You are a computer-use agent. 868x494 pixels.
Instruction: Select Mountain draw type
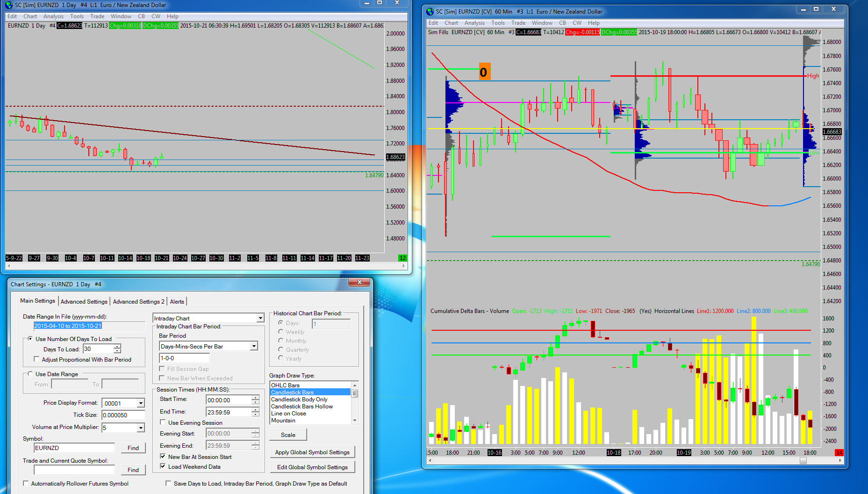pos(310,421)
